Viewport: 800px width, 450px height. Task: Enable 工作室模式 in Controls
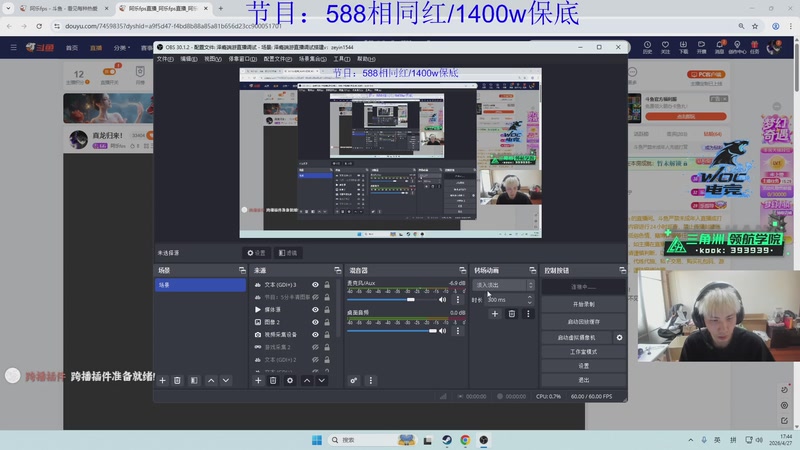tap(584, 352)
